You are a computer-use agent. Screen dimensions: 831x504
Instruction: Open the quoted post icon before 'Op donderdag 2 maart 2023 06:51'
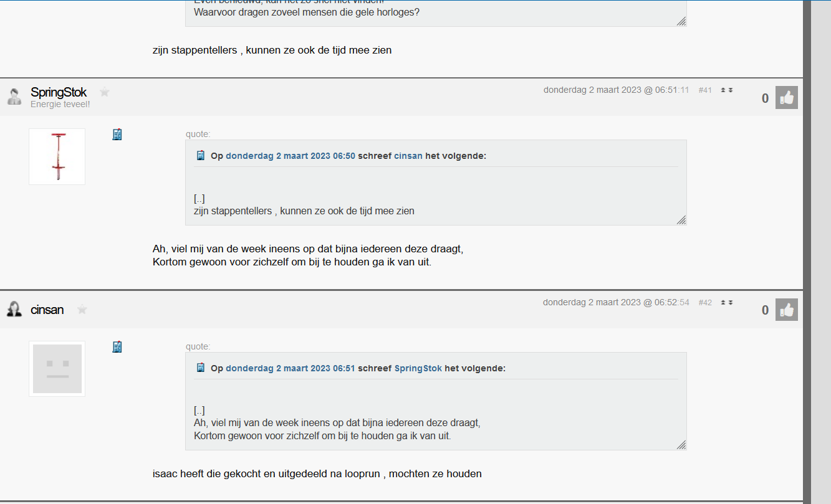tap(201, 368)
